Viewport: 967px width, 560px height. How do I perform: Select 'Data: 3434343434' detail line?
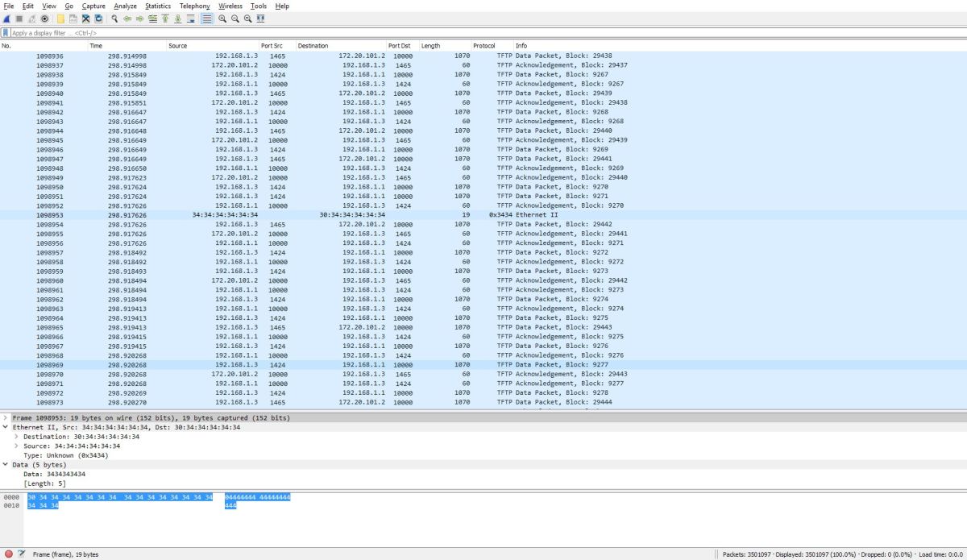(x=54, y=474)
